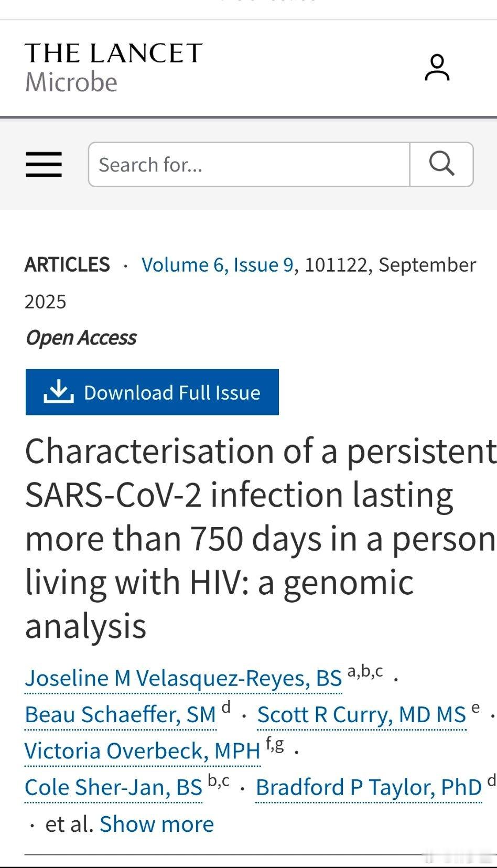The image size is (497, 868).
Task: Open the user account profile icon
Action: click(437, 68)
